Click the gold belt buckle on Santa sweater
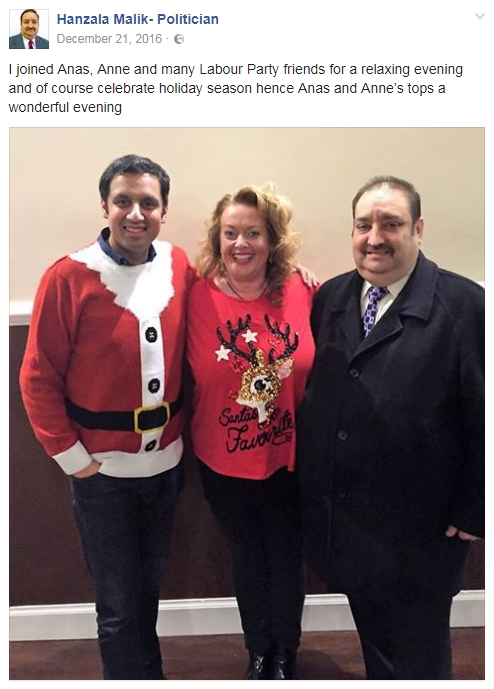The height and width of the screenshot is (689, 494). click(x=152, y=417)
